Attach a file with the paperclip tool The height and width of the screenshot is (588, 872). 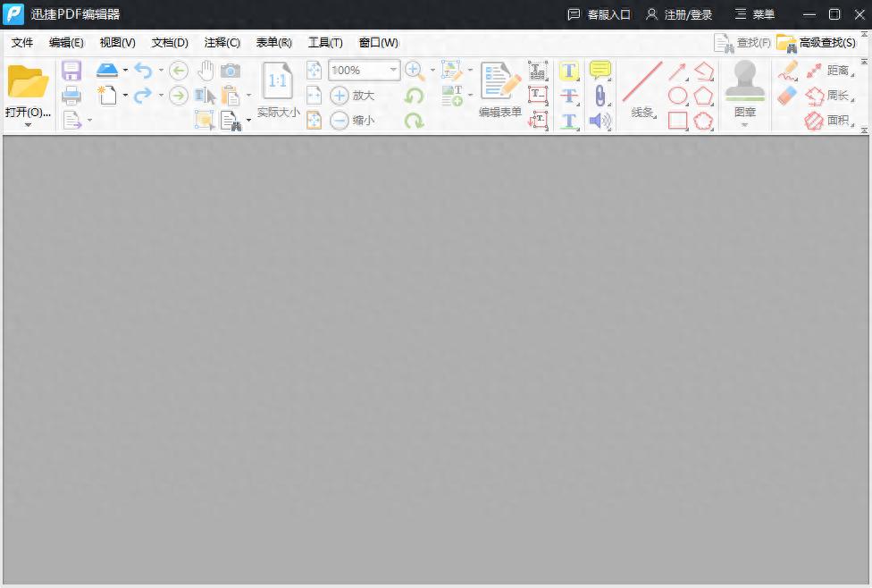[x=600, y=96]
